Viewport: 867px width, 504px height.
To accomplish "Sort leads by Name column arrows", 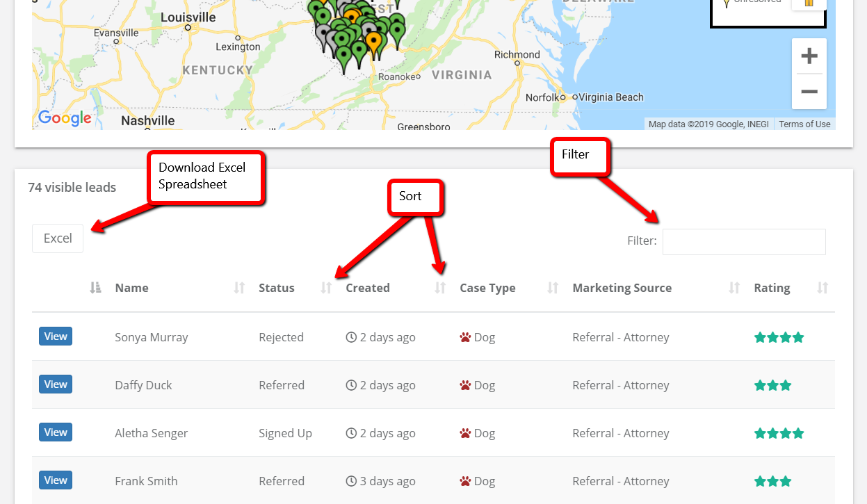I will click(x=239, y=288).
